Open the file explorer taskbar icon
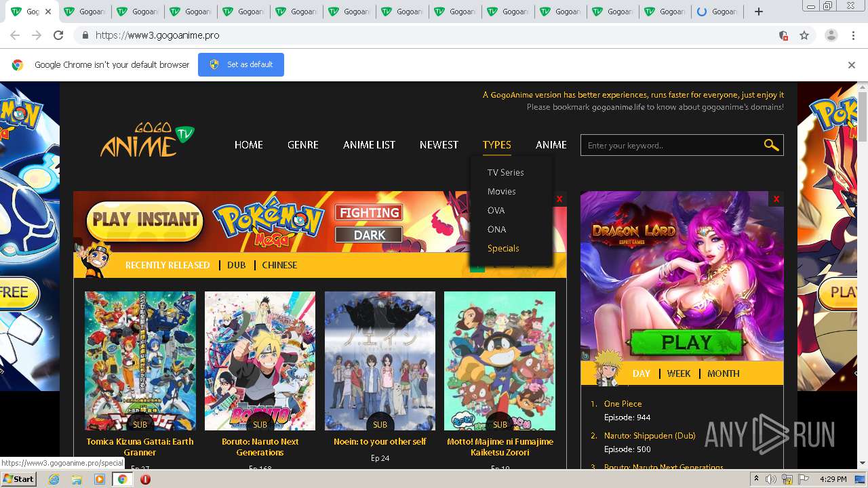This screenshot has width=868, height=488. point(77,479)
